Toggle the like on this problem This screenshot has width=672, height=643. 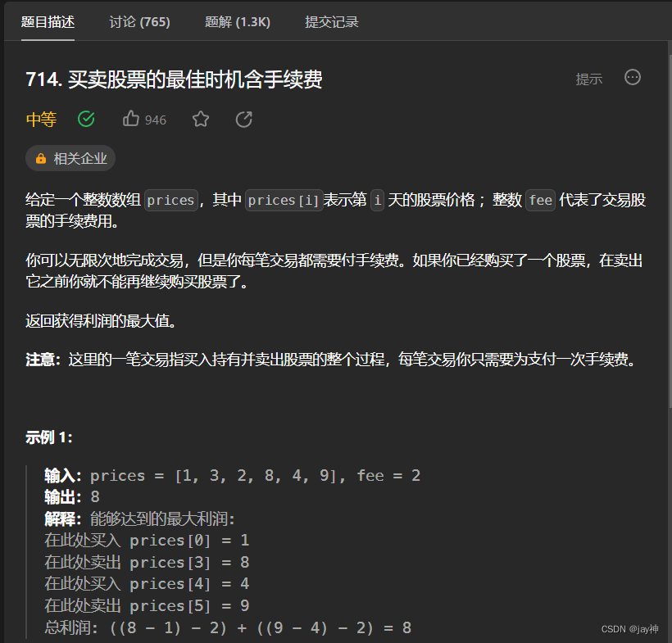131,119
